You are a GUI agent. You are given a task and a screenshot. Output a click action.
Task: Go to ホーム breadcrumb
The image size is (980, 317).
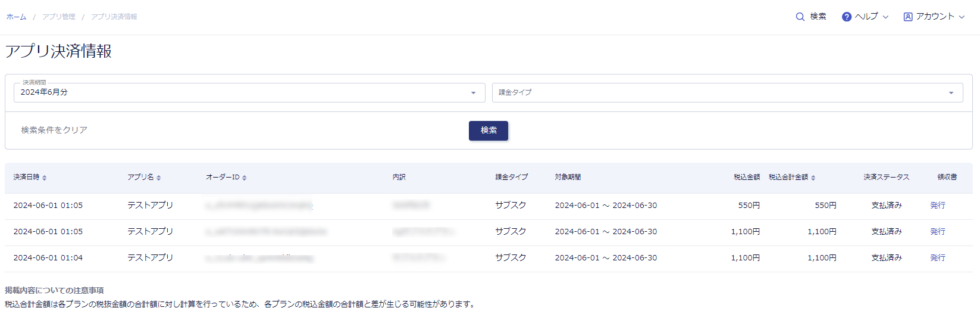click(16, 17)
